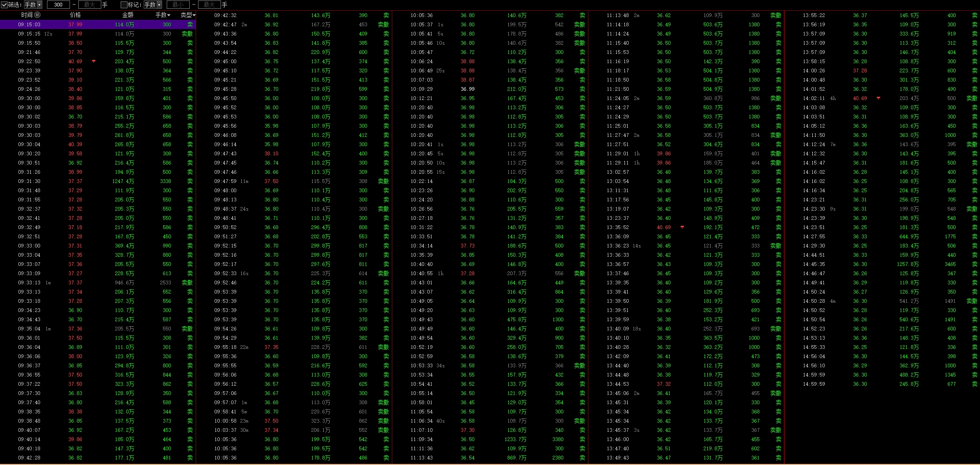Select the highlighted 09:15:03 trade row
The height and width of the screenshot is (465, 980).
point(98,24)
